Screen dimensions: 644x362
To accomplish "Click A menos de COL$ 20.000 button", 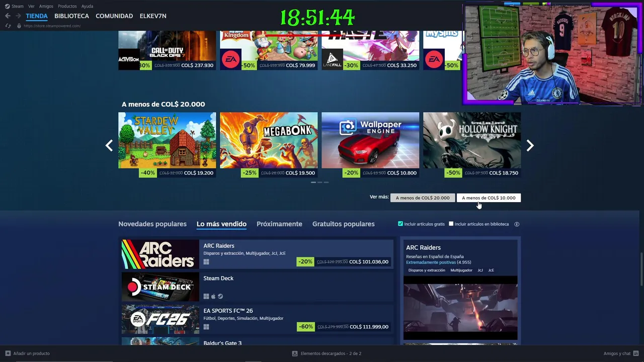I will tap(423, 198).
